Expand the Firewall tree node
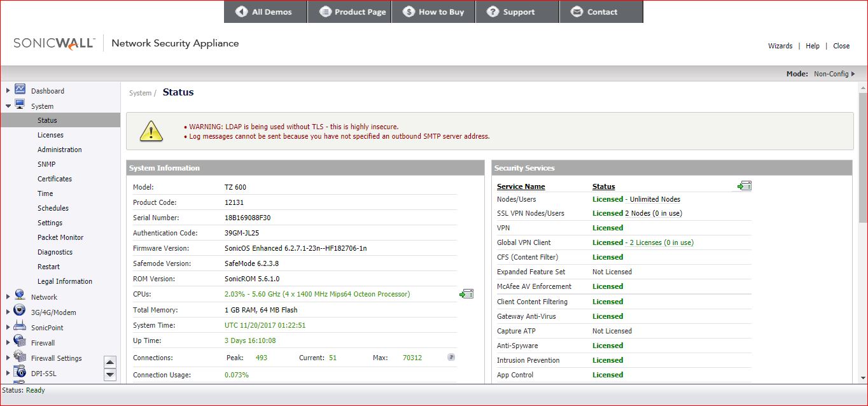Image resolution: width=868 pixels, height=406 pixels. [8, 342]
